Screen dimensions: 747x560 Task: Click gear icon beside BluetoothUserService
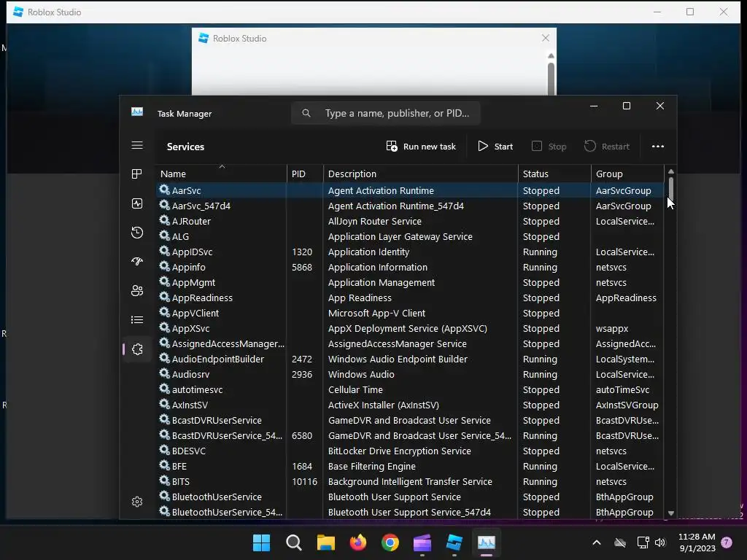pyautogui.click(x=164, y=496)
